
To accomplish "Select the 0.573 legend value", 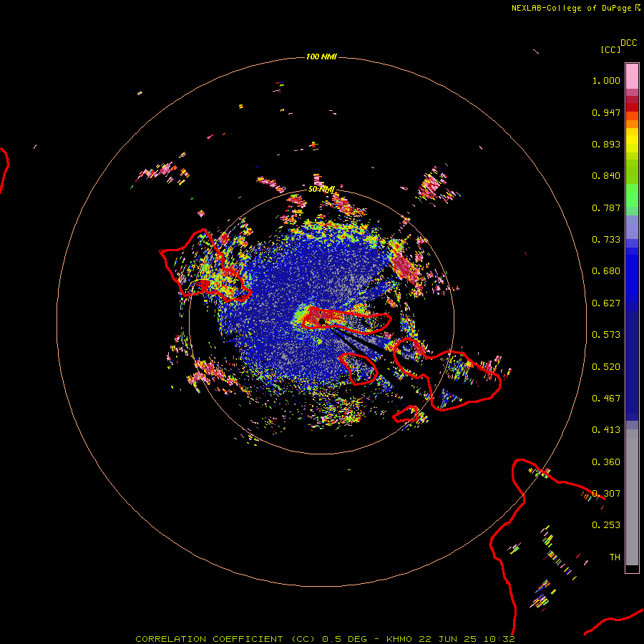I will click(606, 335).
